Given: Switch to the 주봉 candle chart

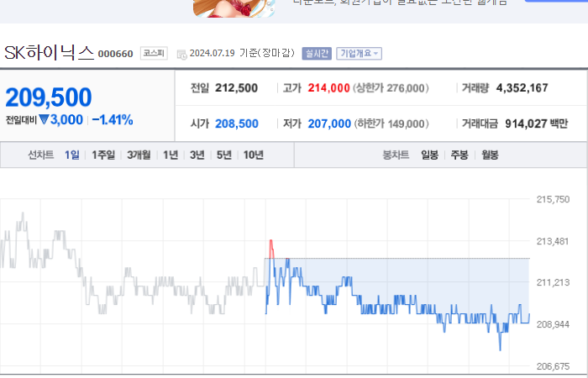Looking at the screenshot, I should (459, 155).
